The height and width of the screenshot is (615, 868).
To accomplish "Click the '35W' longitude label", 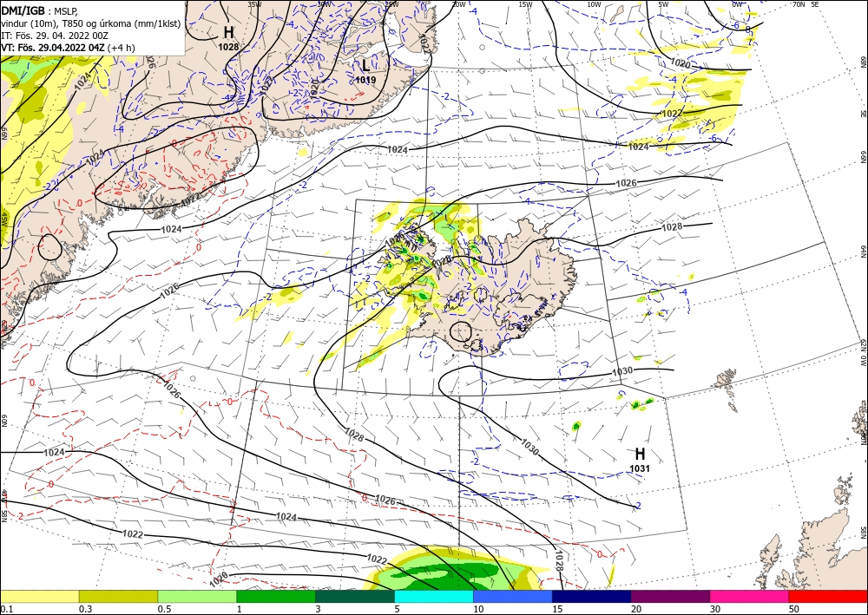I will tap(254, 4).
